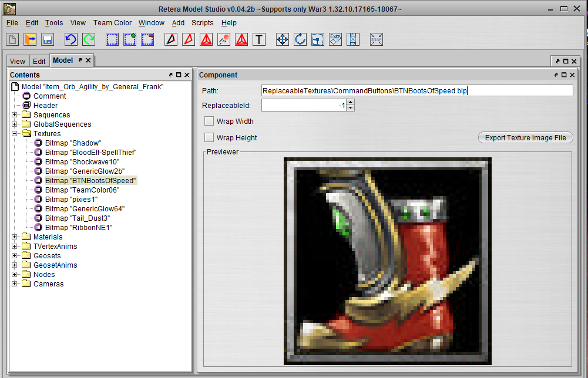Switch to the Edit tab
Screen dimensions: 588x378
[x=39, y=61]
